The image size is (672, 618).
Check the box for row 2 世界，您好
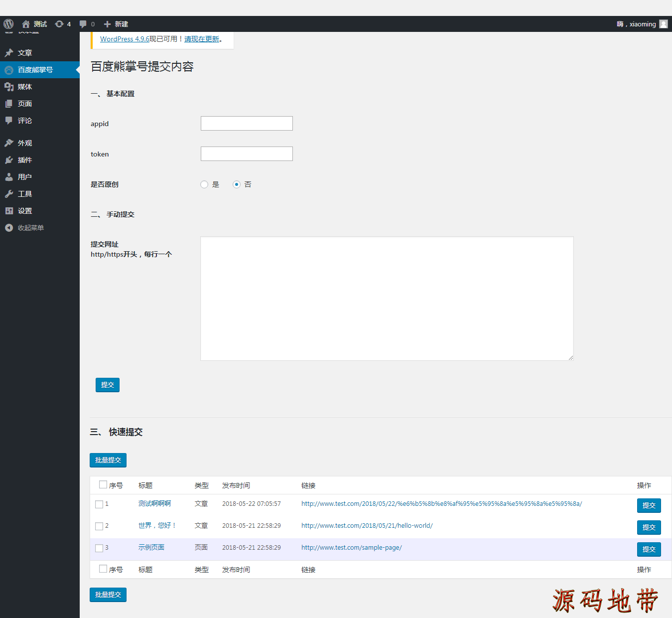point(99,526)
